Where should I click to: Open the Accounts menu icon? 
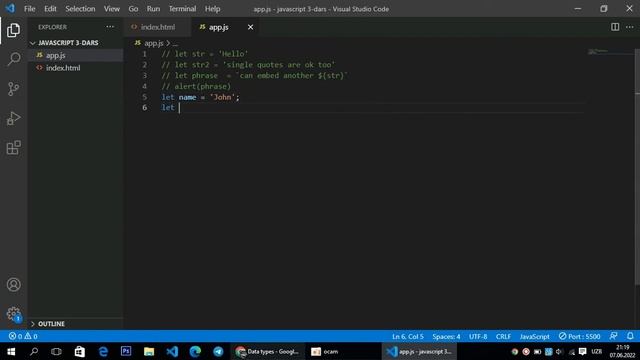(x=13, y=284)
